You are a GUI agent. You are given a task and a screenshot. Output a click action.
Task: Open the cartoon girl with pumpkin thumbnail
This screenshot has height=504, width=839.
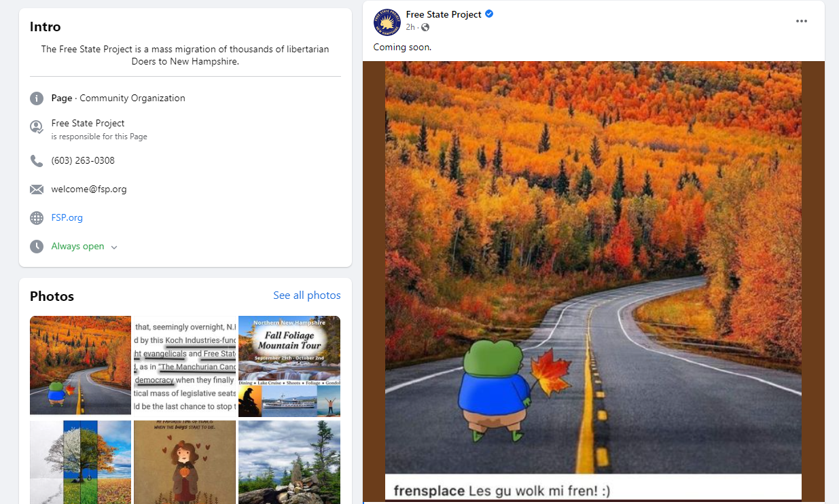click(x=185, y=462)
